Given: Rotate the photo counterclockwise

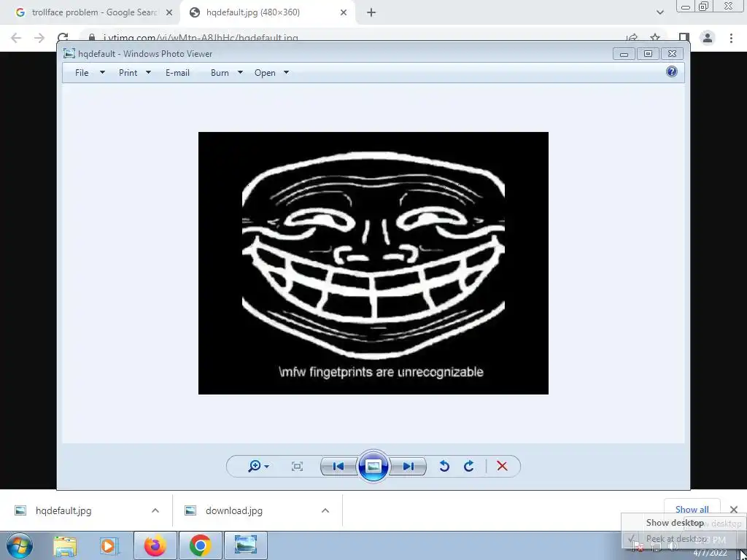Looking at the screenshot, I should [x=444, y=466].
